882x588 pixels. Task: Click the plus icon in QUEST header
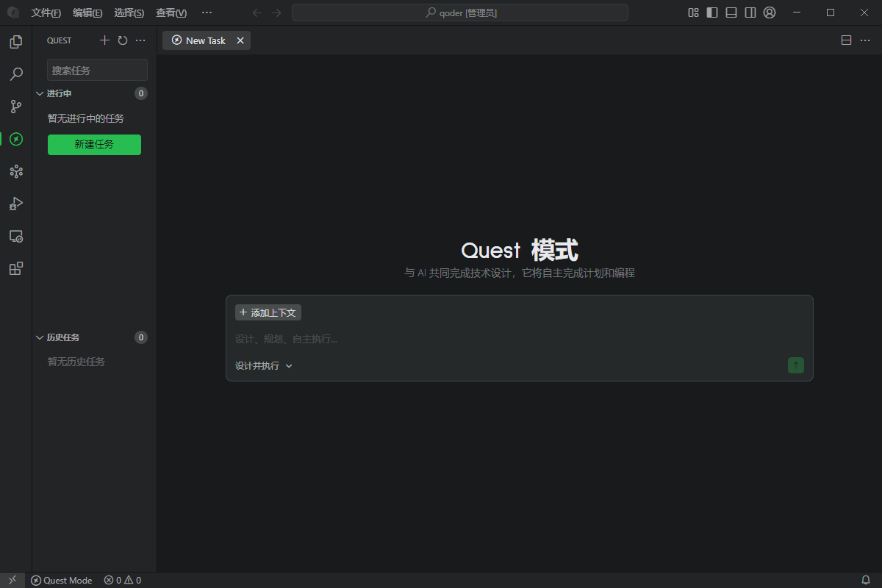coord(104,40)
